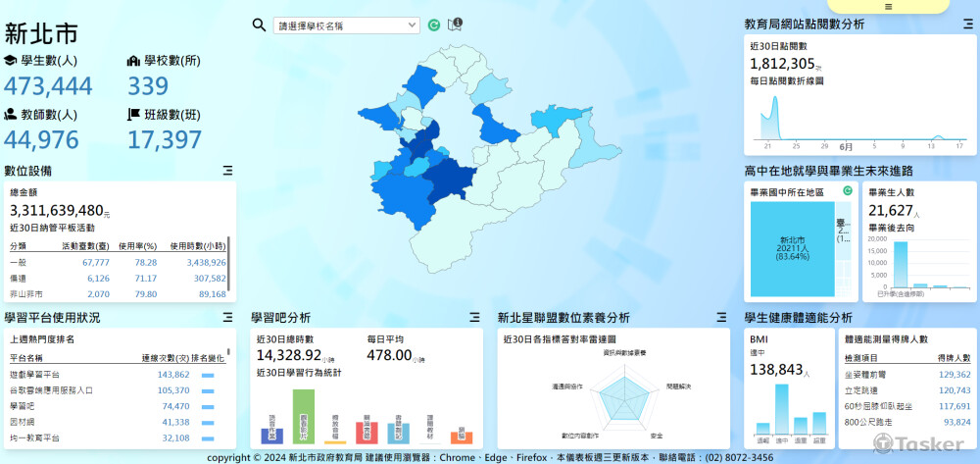Viewport: 980px width, 464px height.
Task: Reset the 畢業國中所在地區 treemap with refresh icon
Action: click(x=847, y=191)
